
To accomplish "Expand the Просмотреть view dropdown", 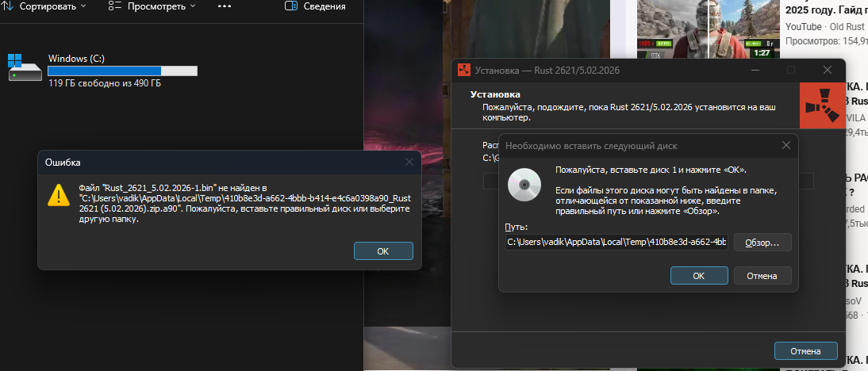I will coord(152,6).
